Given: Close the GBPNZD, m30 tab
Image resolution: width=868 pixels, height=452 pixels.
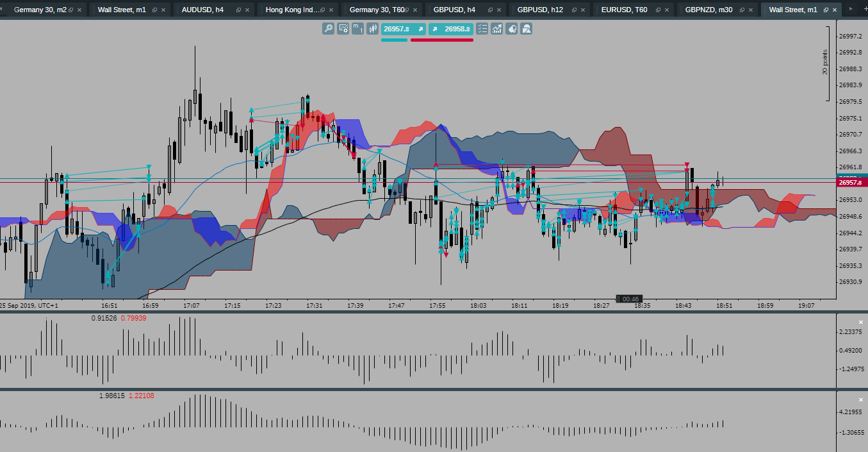Looking at the screenshot, I should [x=751, y=10].
